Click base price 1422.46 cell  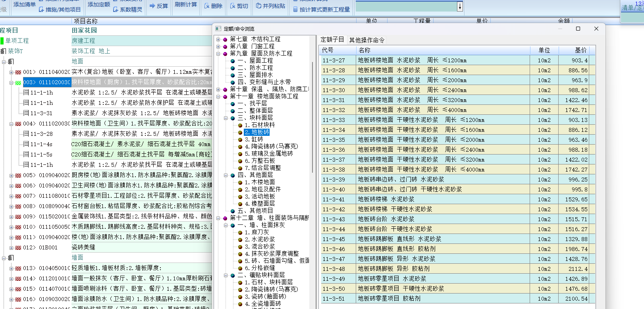574,100
